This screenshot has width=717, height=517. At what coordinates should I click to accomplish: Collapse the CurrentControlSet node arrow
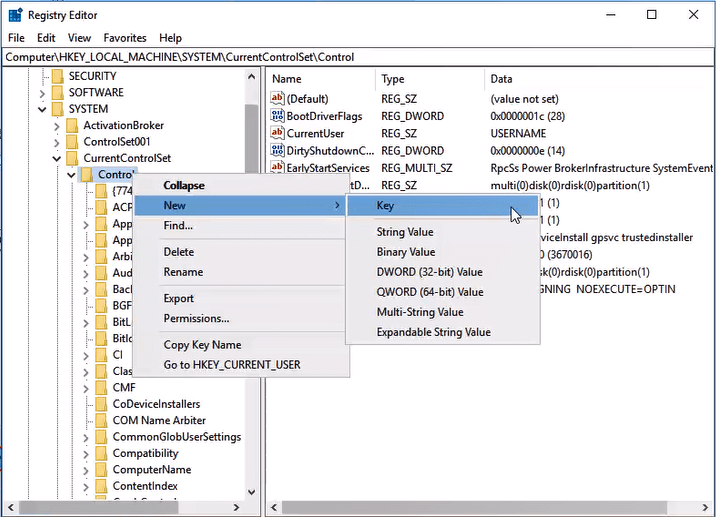pos(57,159)
